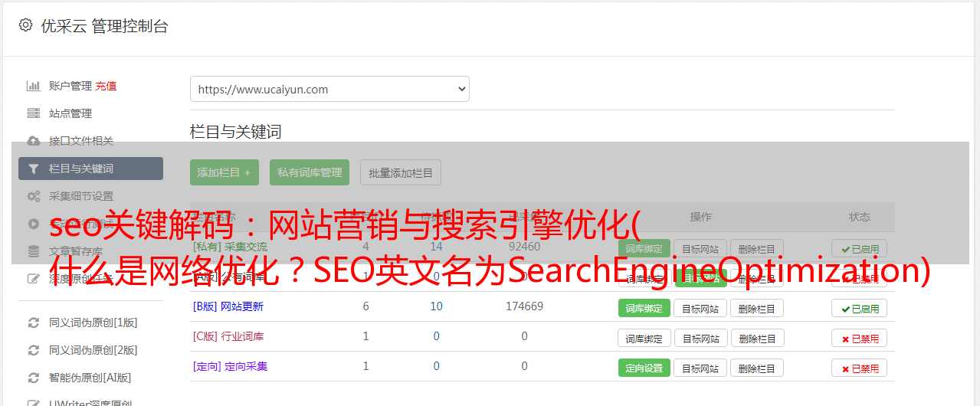Click 删除栏目 in the 采集交流 row
980x406 pixels.
757,248
